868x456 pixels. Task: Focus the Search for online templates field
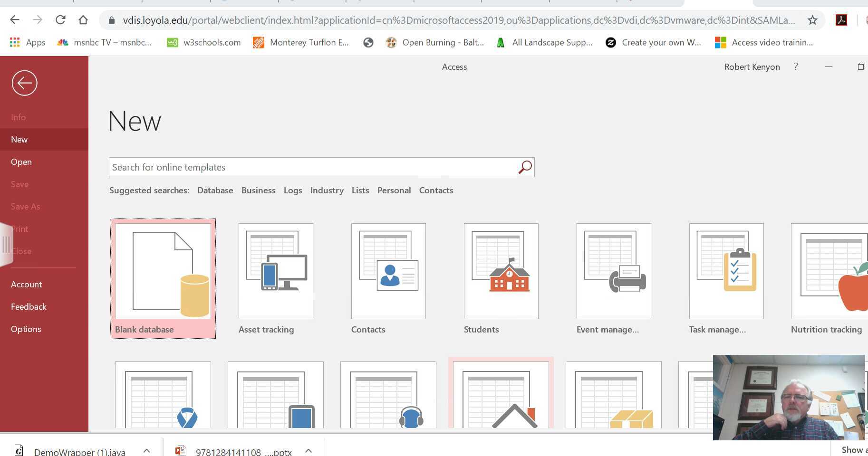[x=311, y=167]
